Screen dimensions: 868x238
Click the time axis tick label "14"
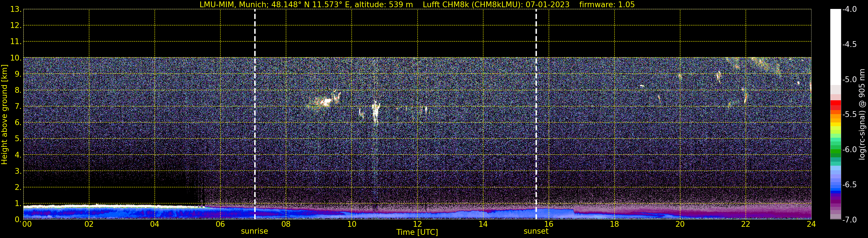(x=483, y=224)
